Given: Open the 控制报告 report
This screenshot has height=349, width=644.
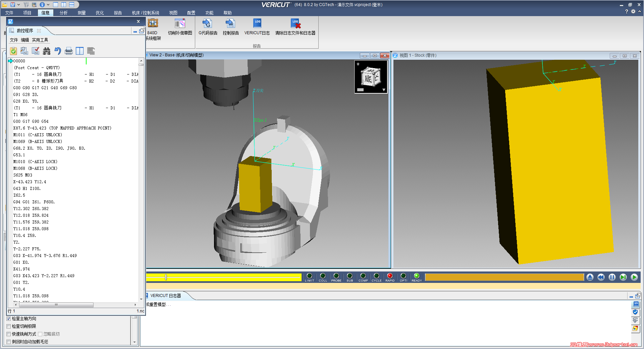Looking at the screenshot, I should click(231, 27).
